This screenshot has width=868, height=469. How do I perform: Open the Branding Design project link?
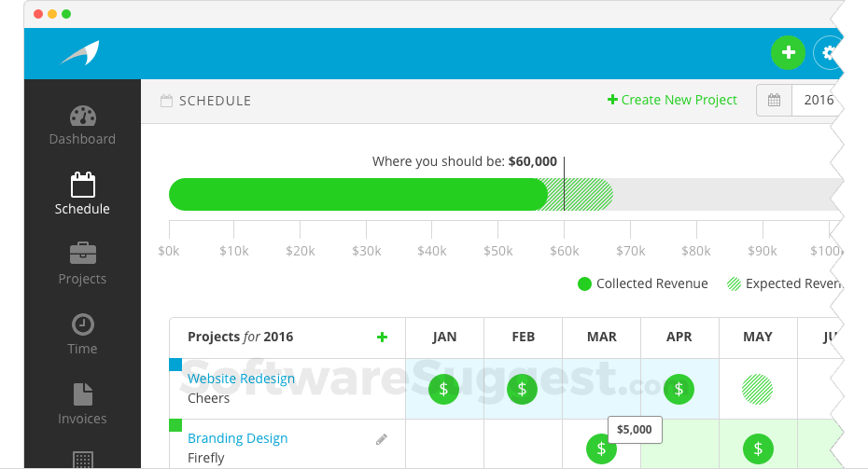coord(237,438)
